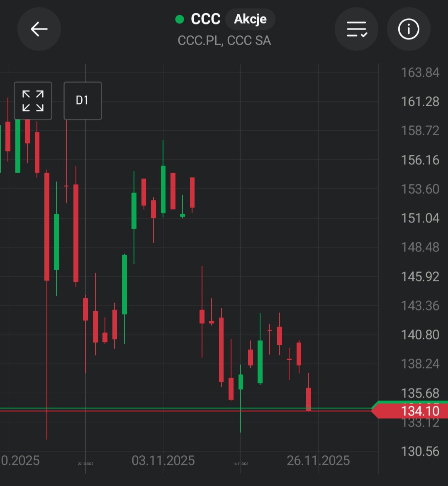This screenshot has width=448, height=486.
Task: Tap the back arrow button
Action: click(39, 29)
